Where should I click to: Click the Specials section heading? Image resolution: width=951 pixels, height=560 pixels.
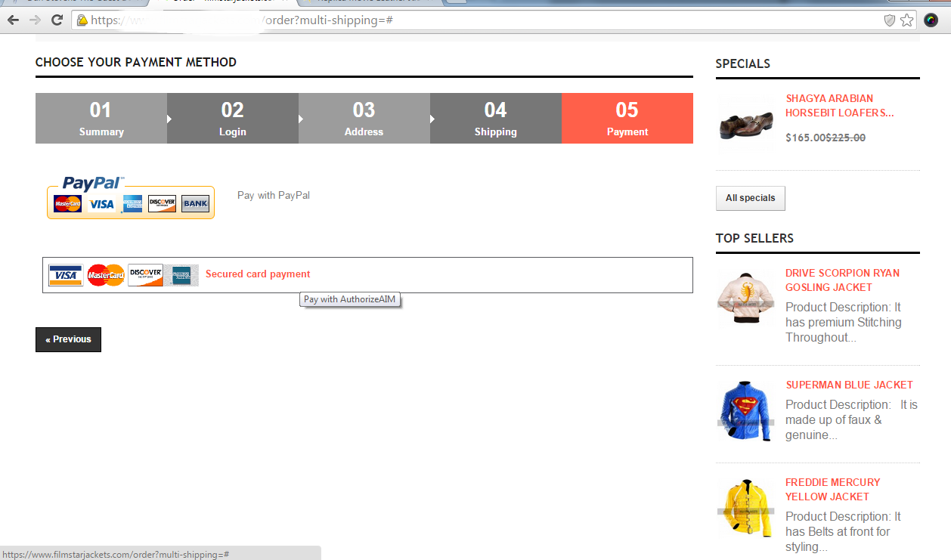(742, 63)
